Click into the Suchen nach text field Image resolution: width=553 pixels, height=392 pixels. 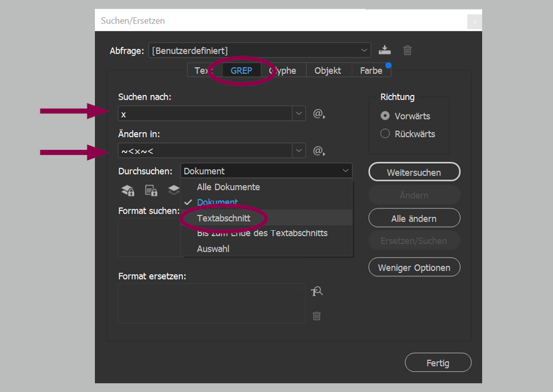click(205, 114)
